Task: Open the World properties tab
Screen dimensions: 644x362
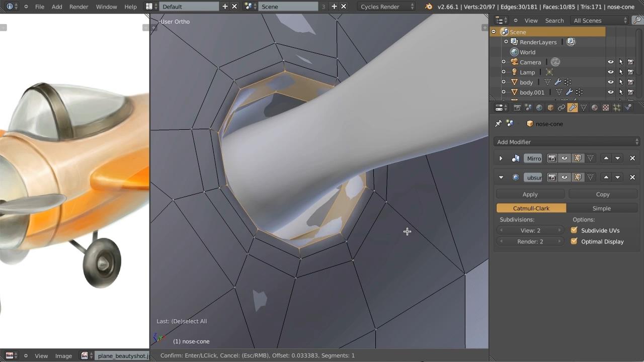Action: pos(539,108)
